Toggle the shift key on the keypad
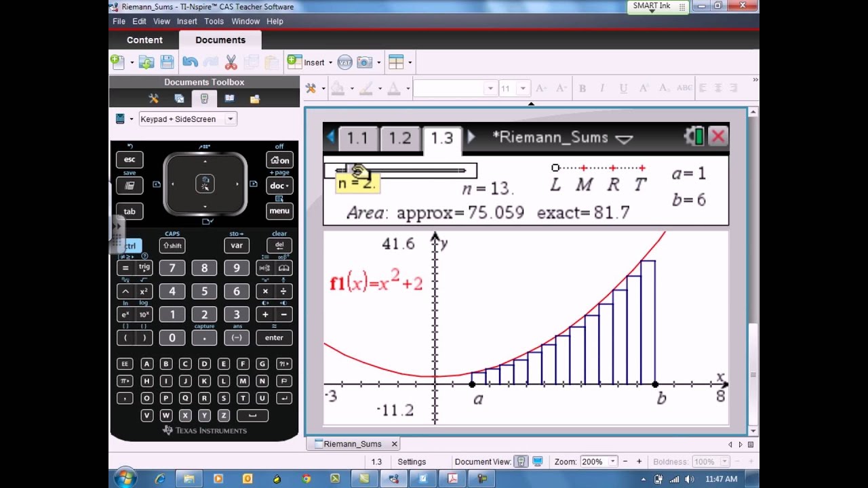 [172, 245]
